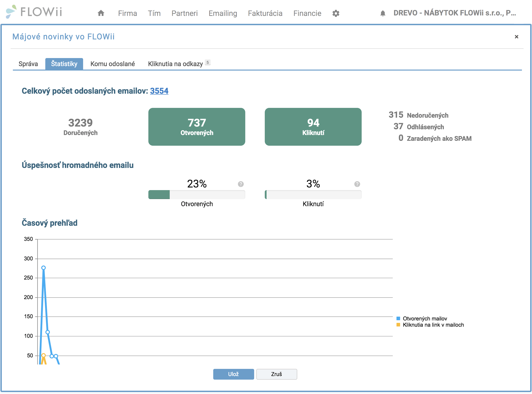This screenshot has height=394, width=532.
Task: Click help icon next to 3% Kliknutí
Action: 357,184
